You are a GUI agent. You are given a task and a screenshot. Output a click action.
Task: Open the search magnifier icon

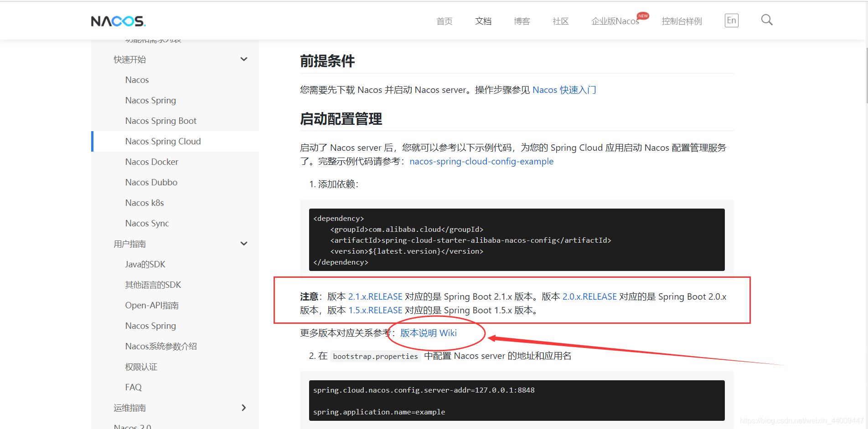(x=767, y=20)
